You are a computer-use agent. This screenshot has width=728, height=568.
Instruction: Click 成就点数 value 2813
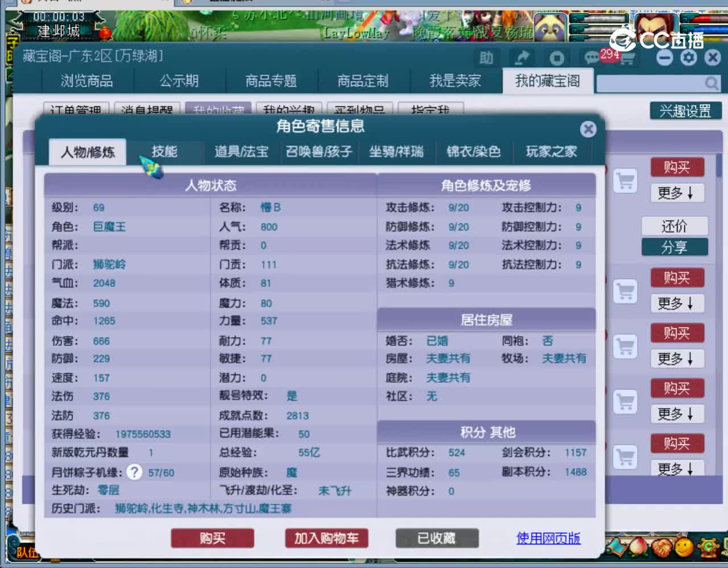[297, 416]
